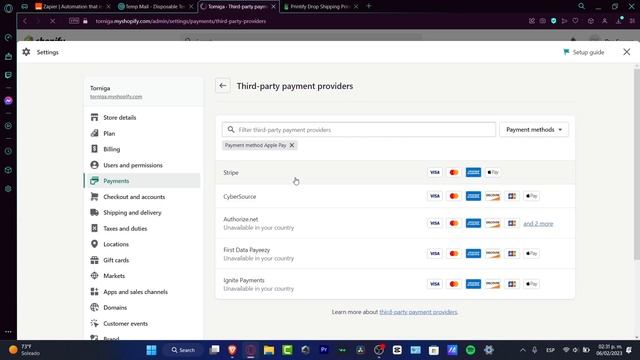The width and height of the screenshot is (640, 360).
Task: Select the Authorize.net provider row
Action: (x=395, y=223)
